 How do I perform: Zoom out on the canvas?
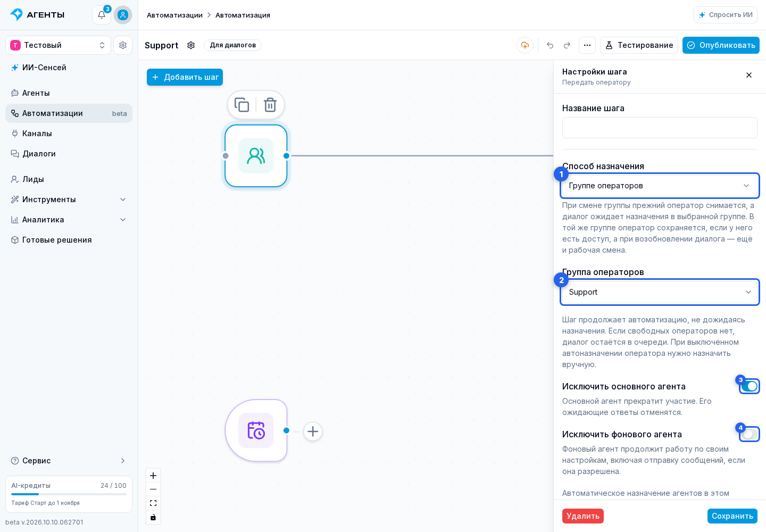point(153,489)
